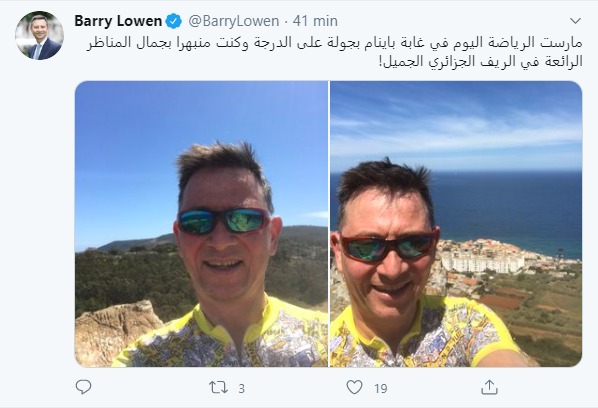
Task: Click the rocky outcrop in left photo
Action: (x=114, y=332)
